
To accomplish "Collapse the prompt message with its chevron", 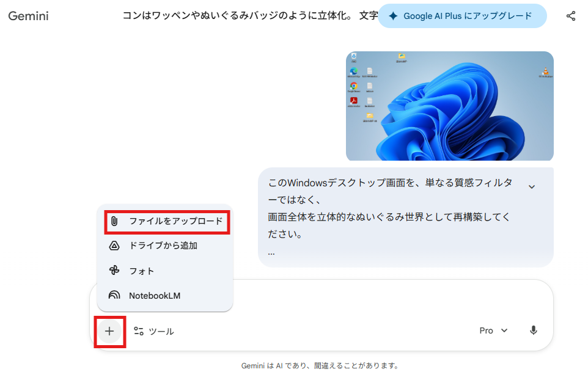I will 532,186.
